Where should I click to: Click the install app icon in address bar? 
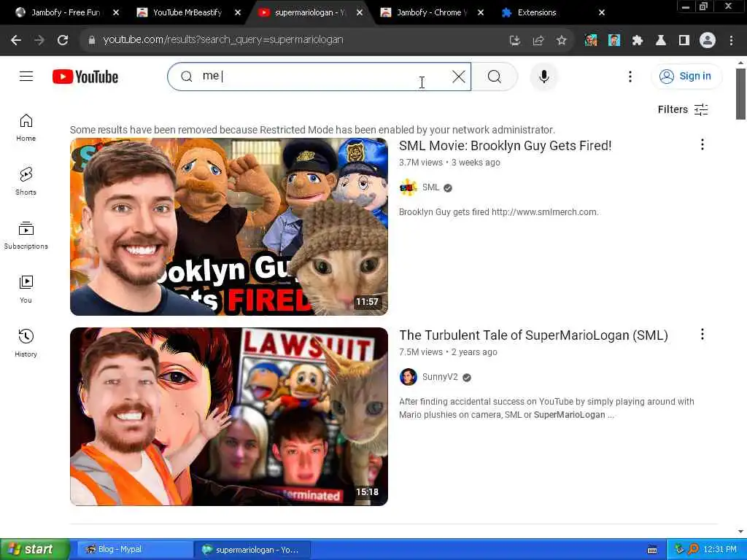(x=514, y=41)
